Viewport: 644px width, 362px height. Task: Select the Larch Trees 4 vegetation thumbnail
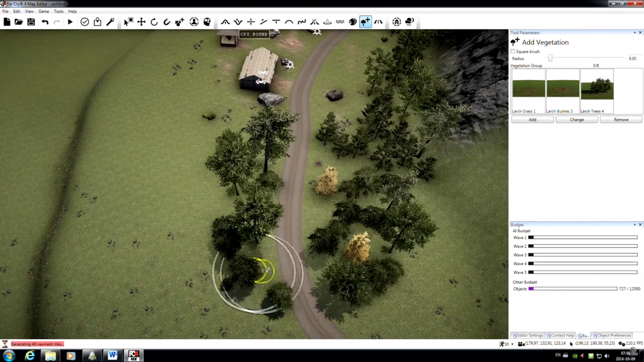597,91
